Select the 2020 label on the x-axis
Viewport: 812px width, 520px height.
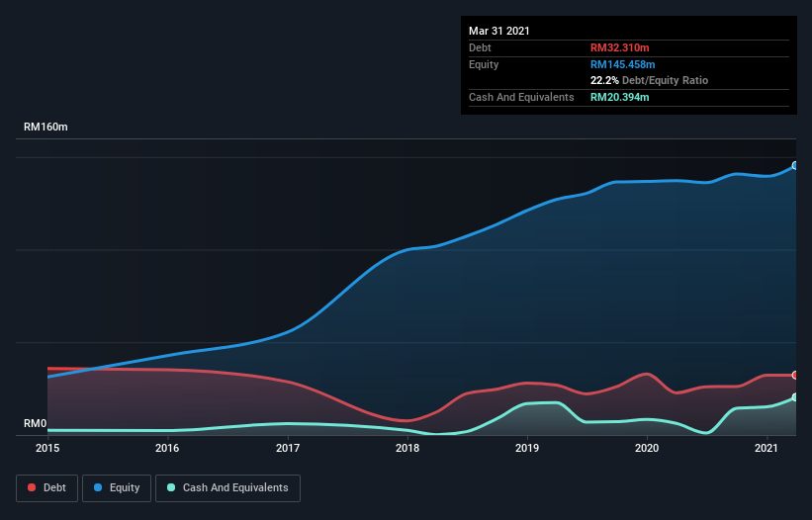point(647,449)
